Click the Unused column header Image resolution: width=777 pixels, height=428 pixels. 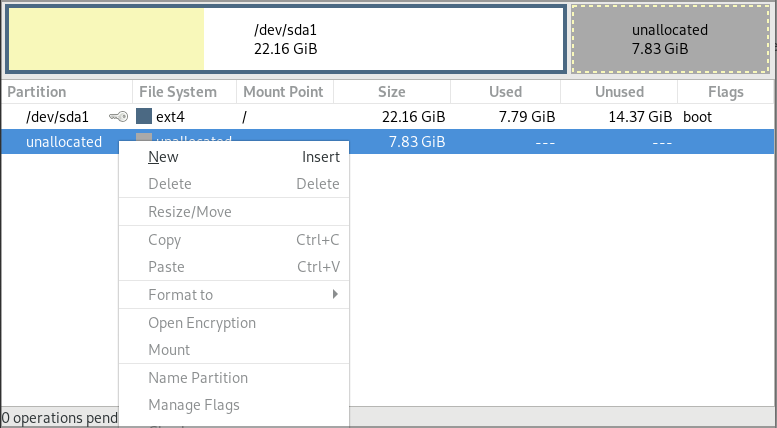(x=619, y=92)
